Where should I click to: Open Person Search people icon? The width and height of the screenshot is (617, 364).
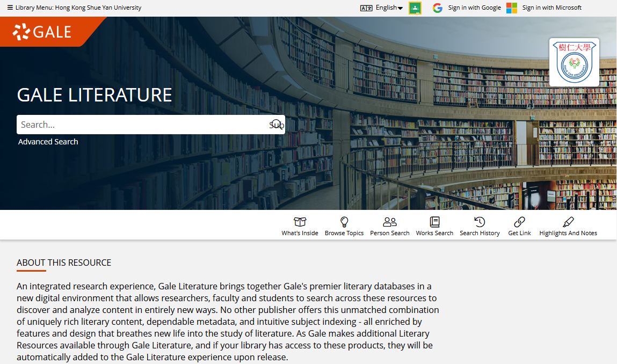[x=390, y=222]
